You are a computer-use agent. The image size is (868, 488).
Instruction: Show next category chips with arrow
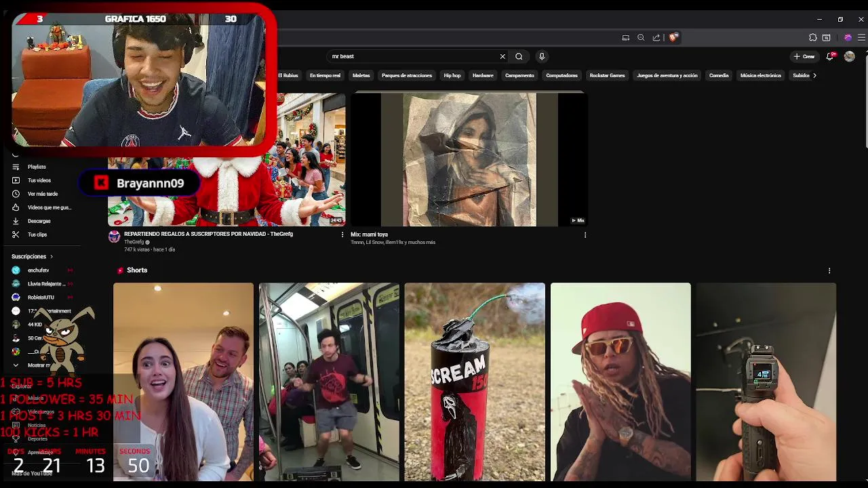coord(814,75)
